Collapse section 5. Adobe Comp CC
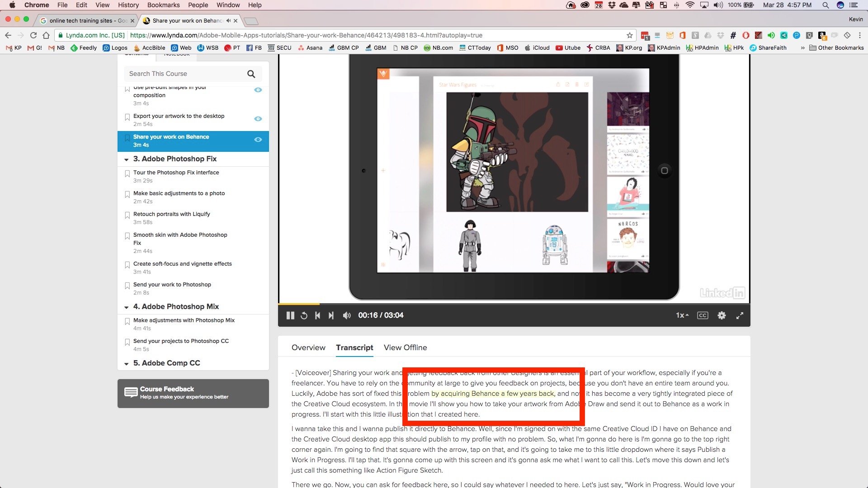868x488 pixels. coord(127,364)
